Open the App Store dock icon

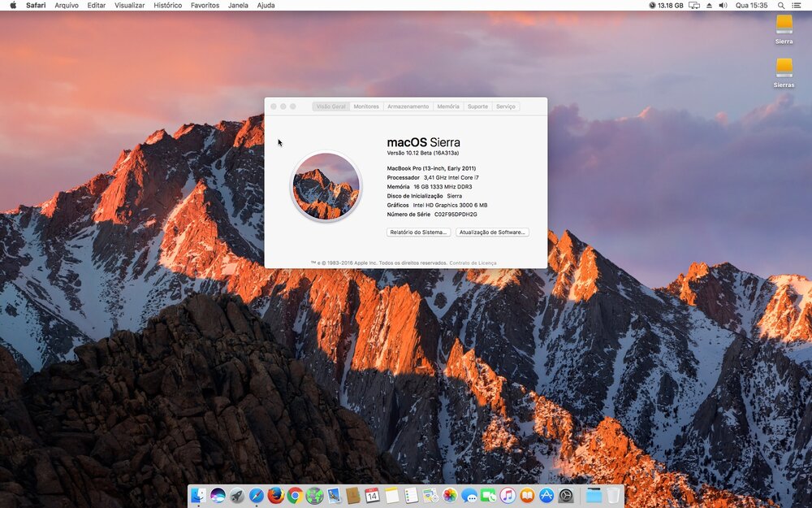[x=546, y=495]
